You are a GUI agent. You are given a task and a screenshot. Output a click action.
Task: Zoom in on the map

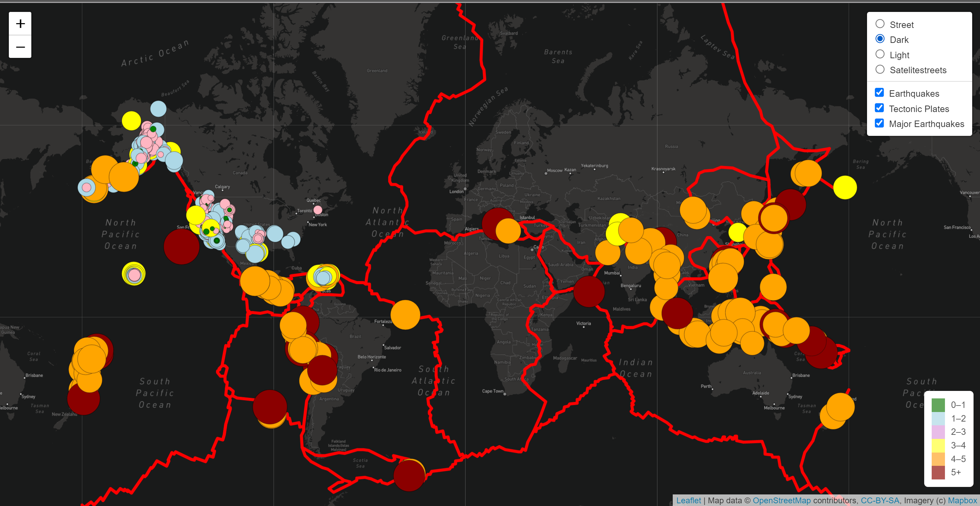coord(20,23)
